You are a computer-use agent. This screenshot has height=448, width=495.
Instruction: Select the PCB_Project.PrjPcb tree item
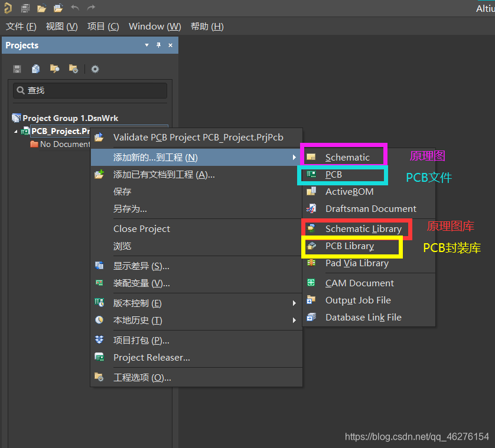[x=60, y=131]
